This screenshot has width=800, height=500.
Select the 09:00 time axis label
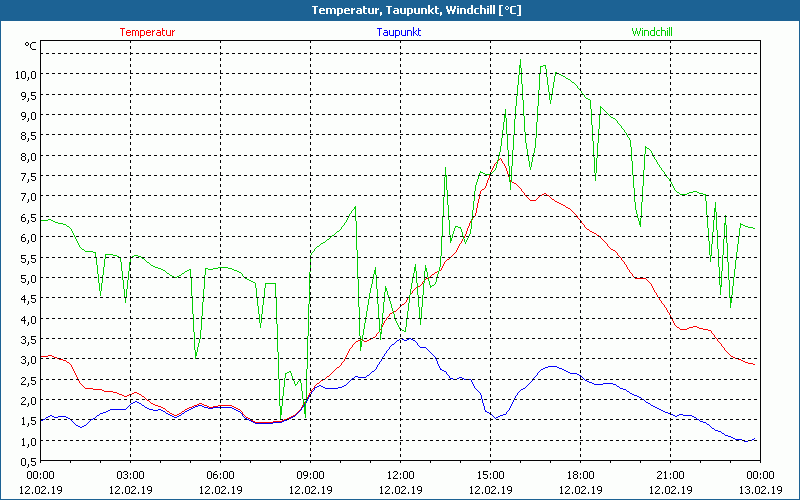pos(310,475)
